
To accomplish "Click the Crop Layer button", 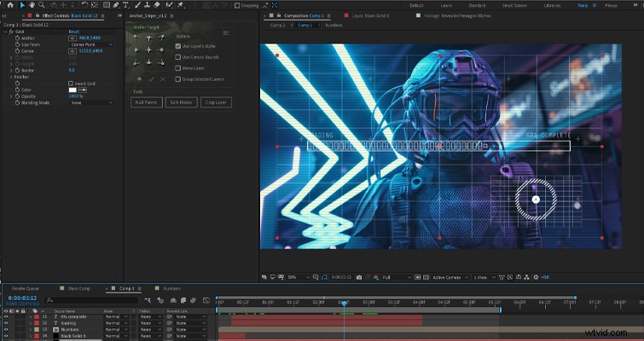I will tap(216, 102).
